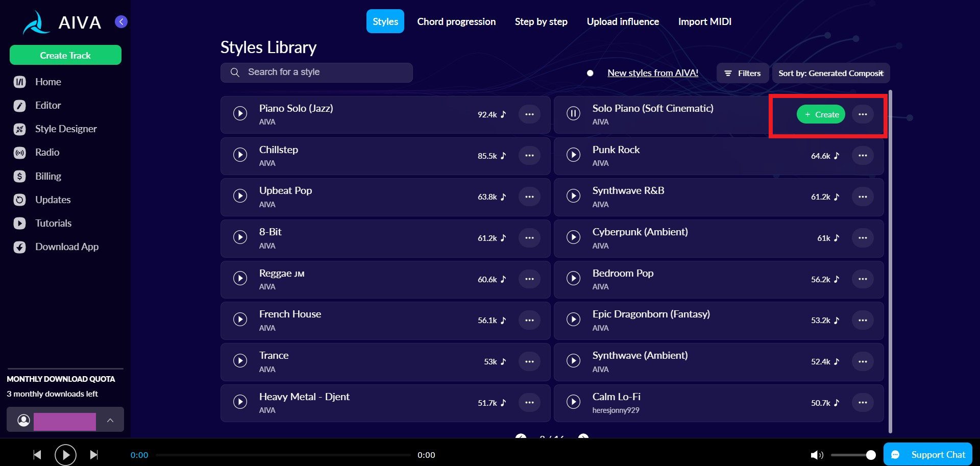Play the Chillstep style preview

pyautogui.click(x=240, y=155)
